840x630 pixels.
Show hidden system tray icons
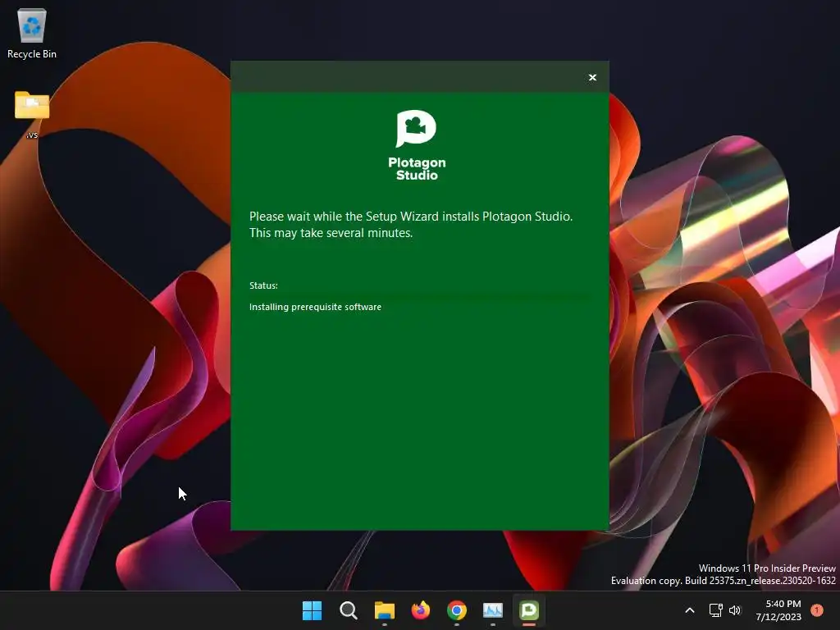(x=690, y=610)
